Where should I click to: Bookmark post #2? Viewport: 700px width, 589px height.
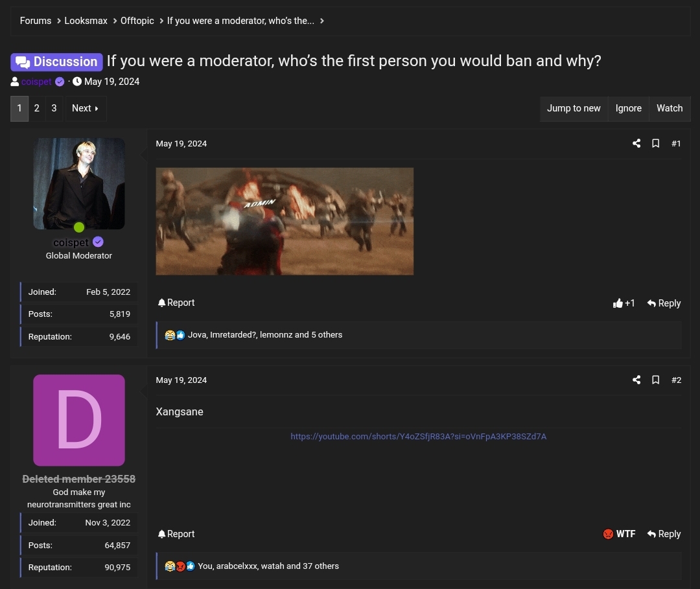click(655, 380)
